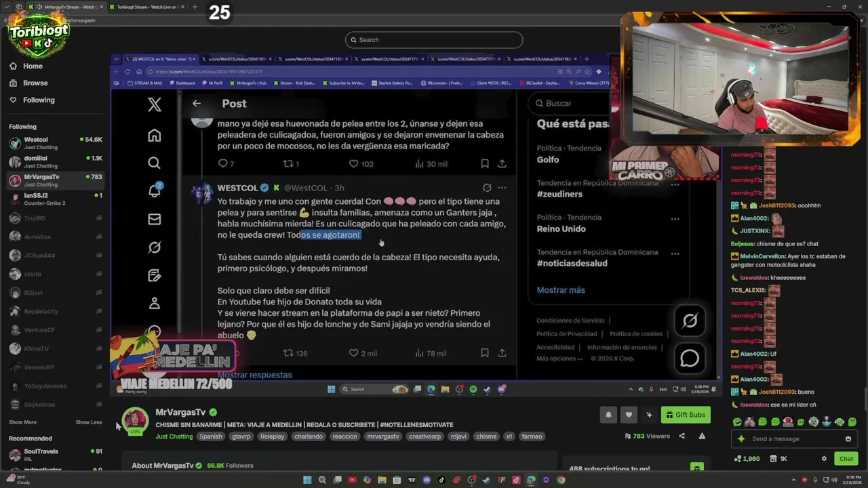Select the Roleplay stream tag

[x=273, y=436]
